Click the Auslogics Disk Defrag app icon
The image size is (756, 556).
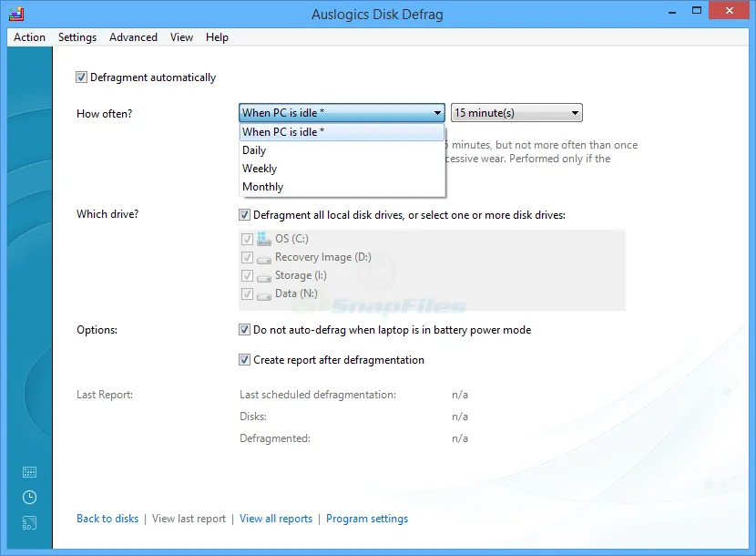point(16,14)
